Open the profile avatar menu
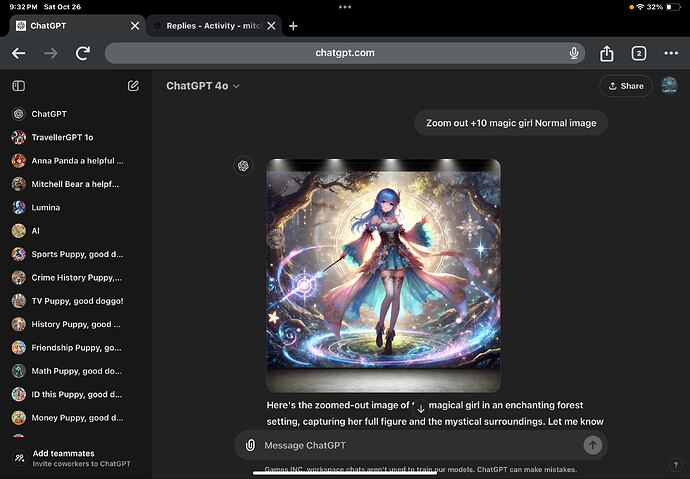 click(669, 85)
